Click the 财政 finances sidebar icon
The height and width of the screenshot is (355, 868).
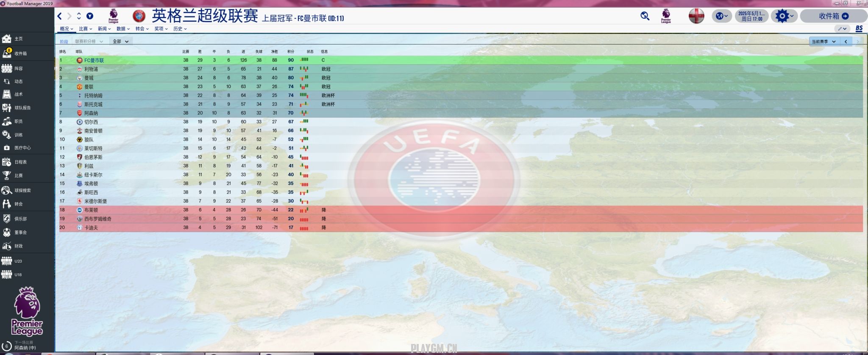[7, 246]
